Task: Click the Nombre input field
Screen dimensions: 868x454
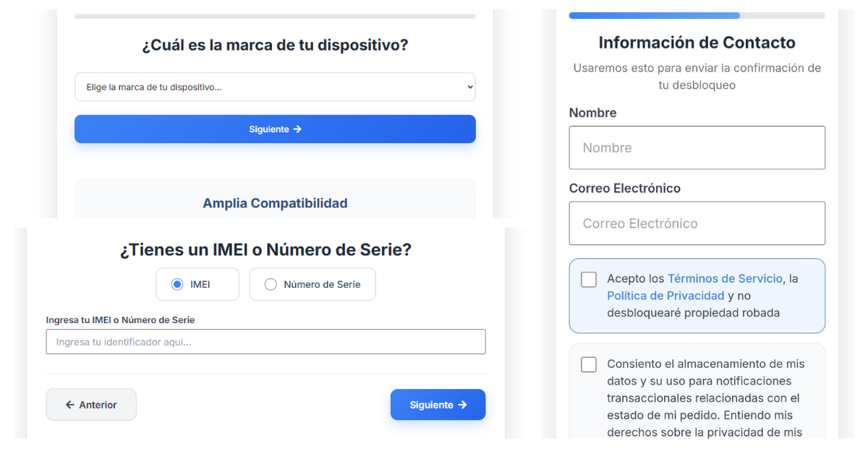Action: pyautogui.click(x=697, y=147)
